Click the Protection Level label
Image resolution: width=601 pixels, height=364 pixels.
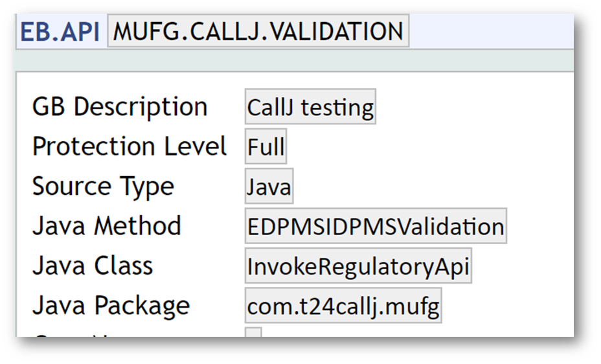130,147
